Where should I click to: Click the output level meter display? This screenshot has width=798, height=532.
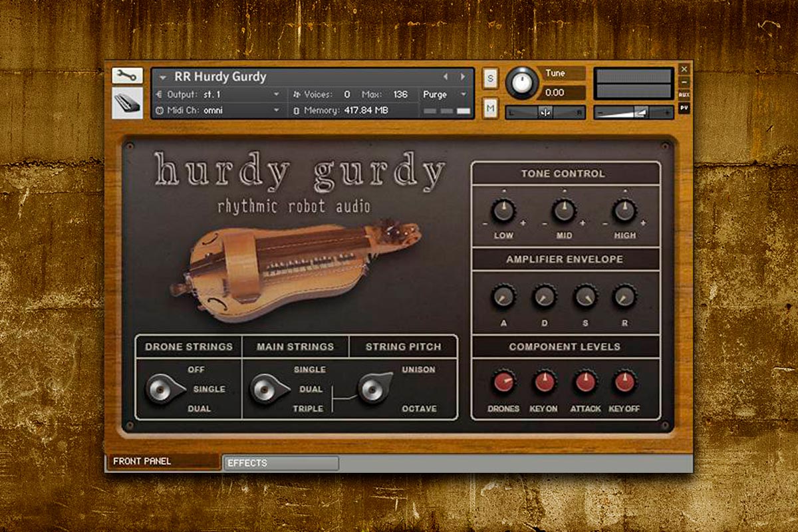(x=633, y=84)
